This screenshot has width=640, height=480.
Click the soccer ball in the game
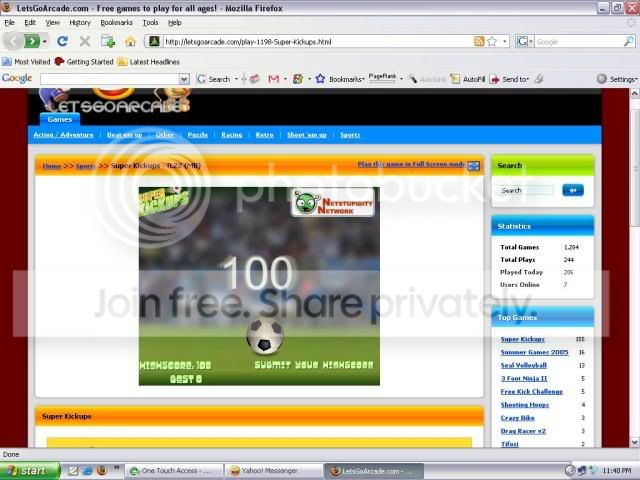pyautogui.click(x=265, y=336)
